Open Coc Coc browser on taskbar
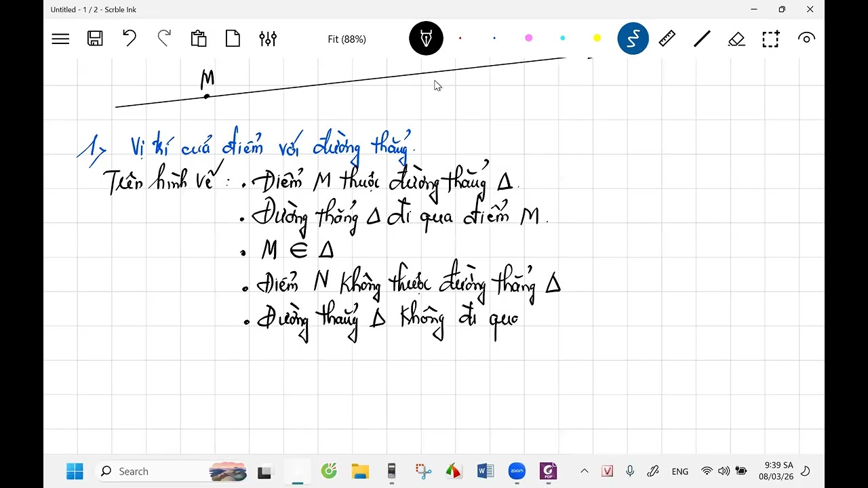 click(329, 471)
